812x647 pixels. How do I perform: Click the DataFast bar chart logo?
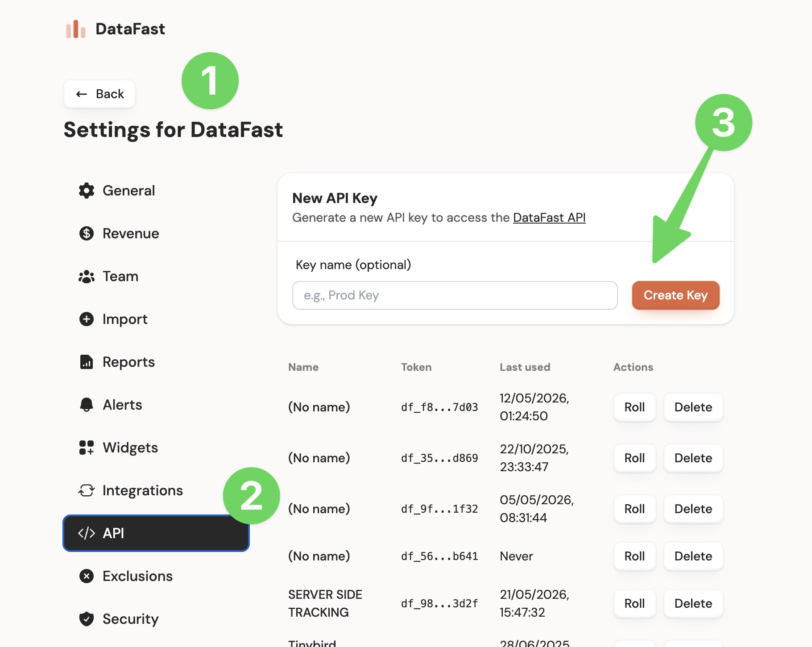coord(76,29)
